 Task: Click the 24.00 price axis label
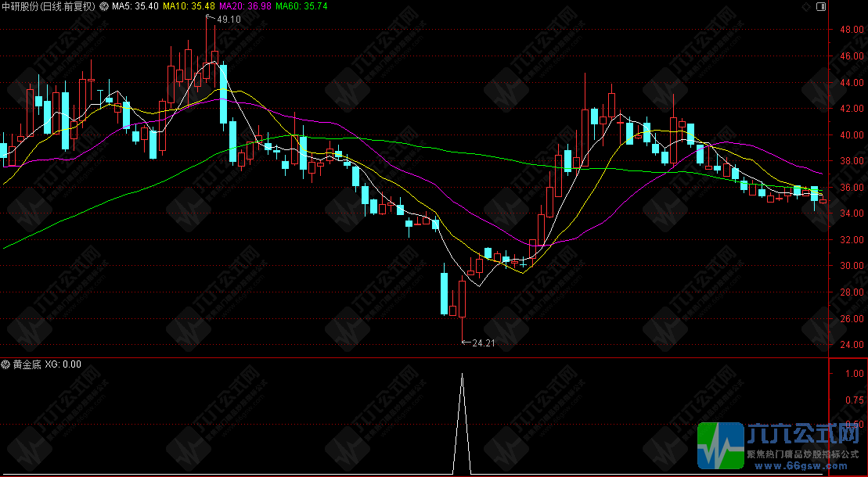pos(852,344)
